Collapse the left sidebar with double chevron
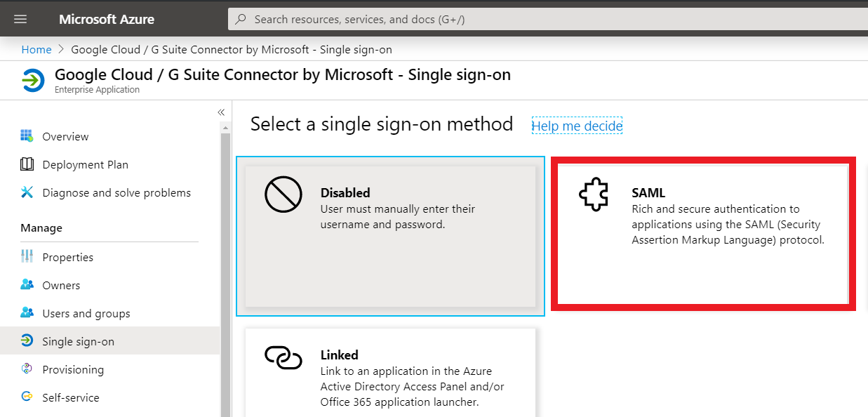Image resolution: width=868 pixels, height=417 pixels. coord(221,112)
